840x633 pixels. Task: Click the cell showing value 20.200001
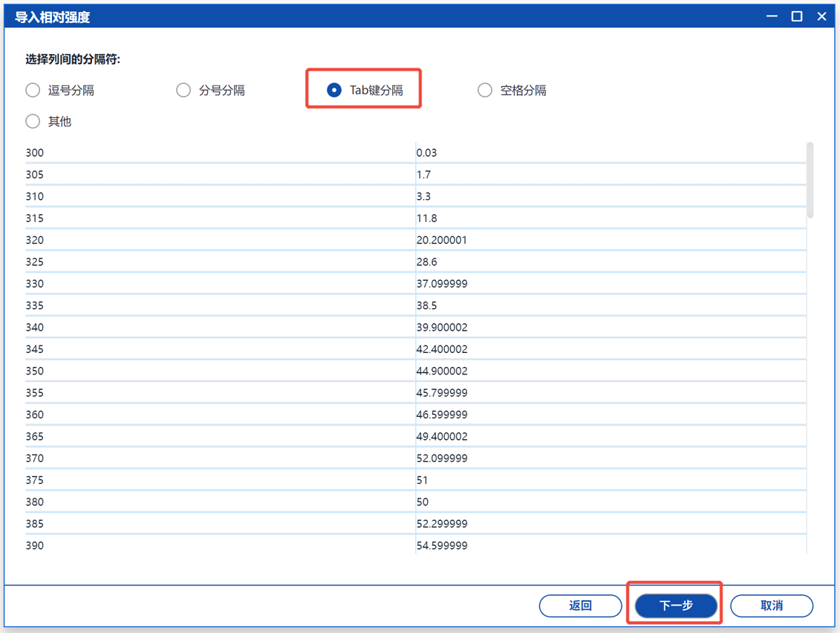442,240
